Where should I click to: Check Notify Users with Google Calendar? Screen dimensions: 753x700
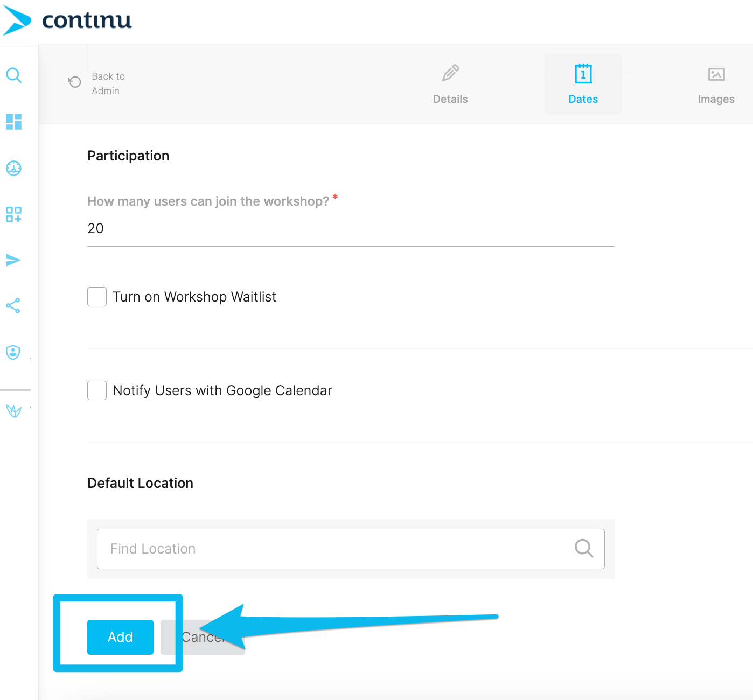coord(97,390)
